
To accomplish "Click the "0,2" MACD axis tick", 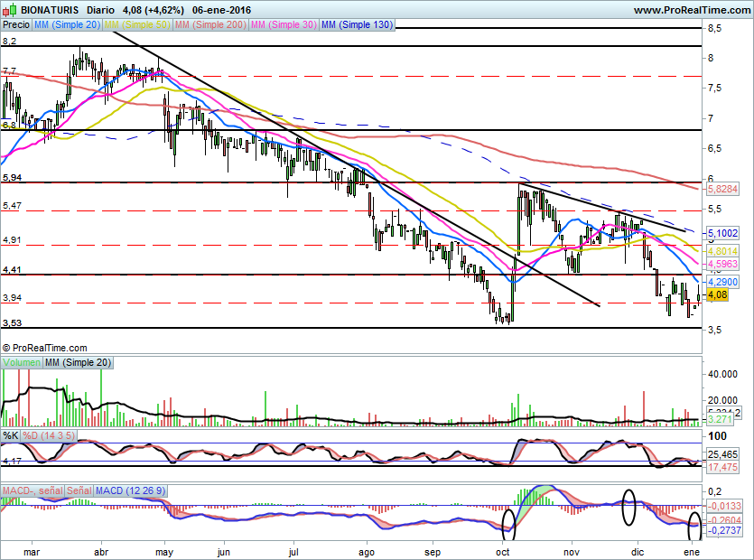I will click(x=714, y=491).
